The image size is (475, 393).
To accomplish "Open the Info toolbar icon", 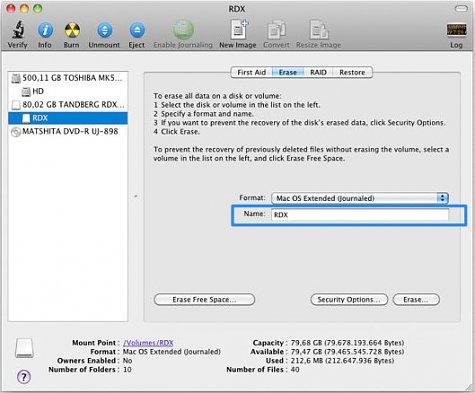I will click(45, 30).
